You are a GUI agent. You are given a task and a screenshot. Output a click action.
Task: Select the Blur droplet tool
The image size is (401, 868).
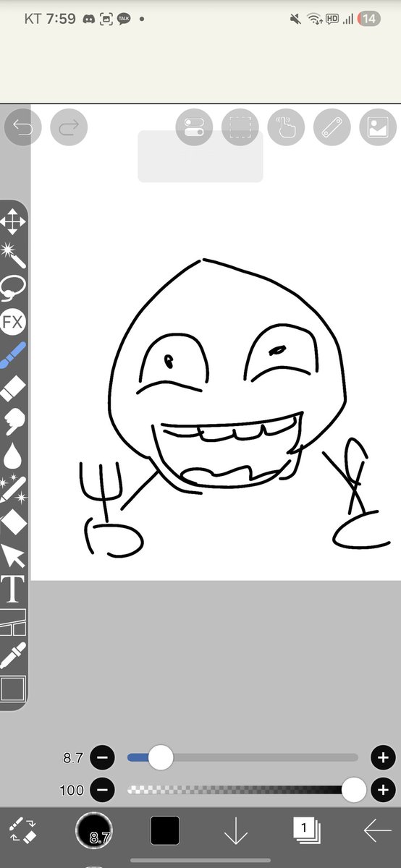pyautogui.click(x=13, y=454)
